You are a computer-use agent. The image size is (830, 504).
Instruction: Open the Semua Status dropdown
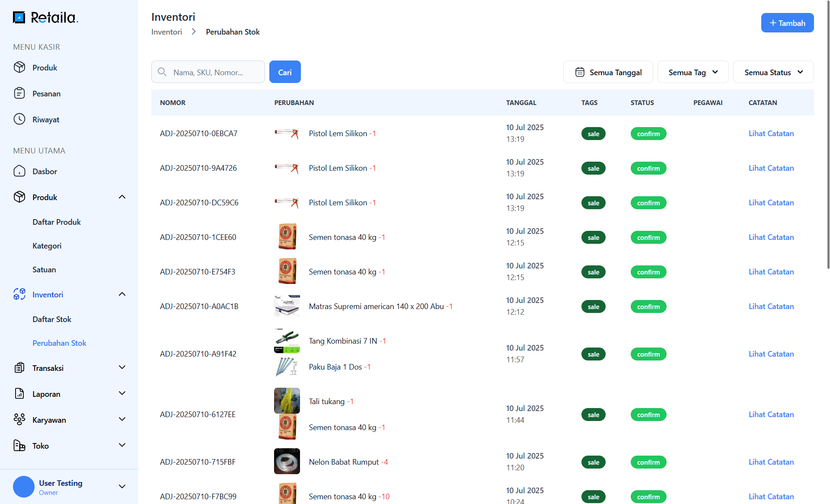point(773,72)
